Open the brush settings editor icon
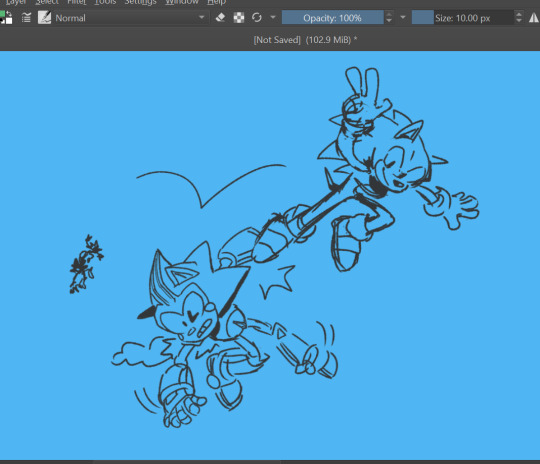The height and width of the screenshot is (464, 540). 26,18
